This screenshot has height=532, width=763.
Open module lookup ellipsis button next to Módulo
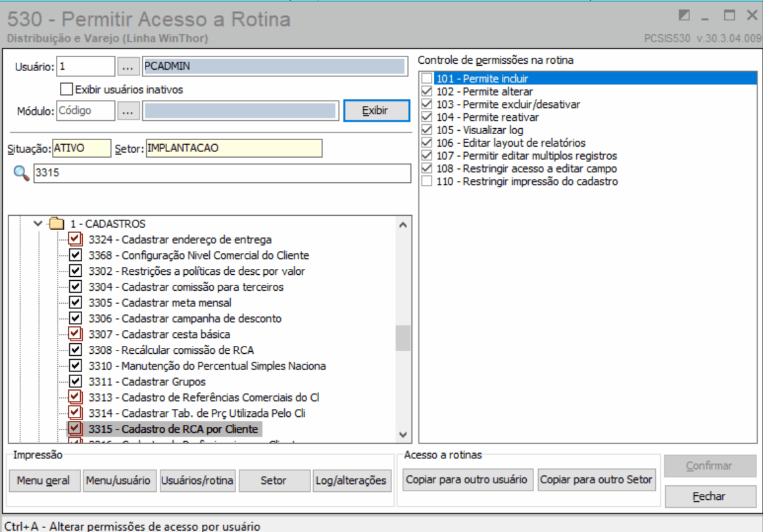[x=128, y=111]
